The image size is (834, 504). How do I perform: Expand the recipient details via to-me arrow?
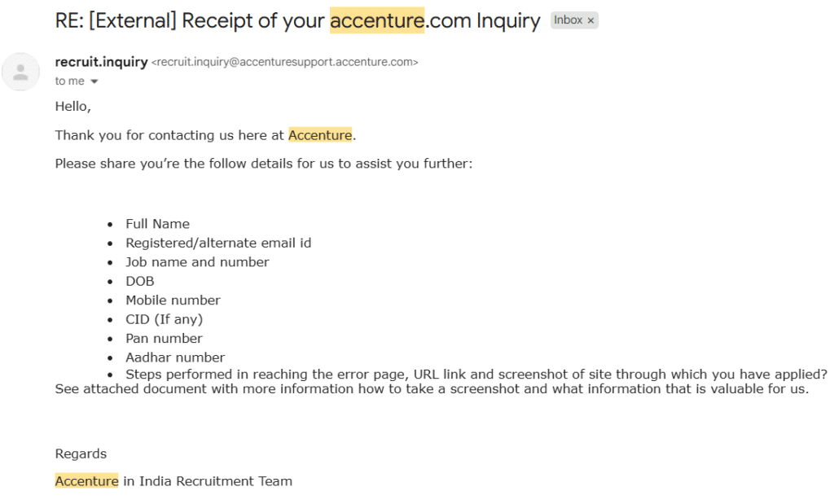pyautogui.click(x=94, y=81)
